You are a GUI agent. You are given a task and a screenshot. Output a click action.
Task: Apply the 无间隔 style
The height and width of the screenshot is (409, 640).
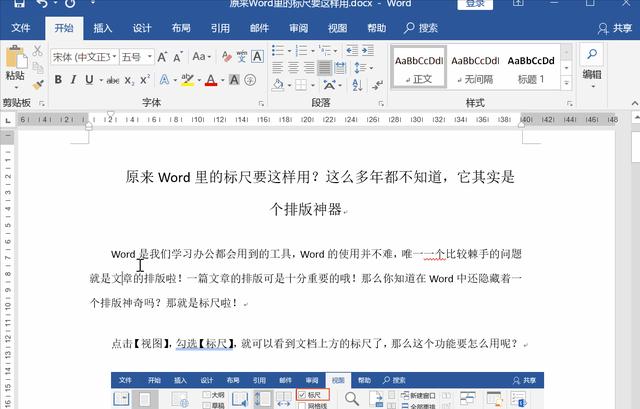click(475, 67)
